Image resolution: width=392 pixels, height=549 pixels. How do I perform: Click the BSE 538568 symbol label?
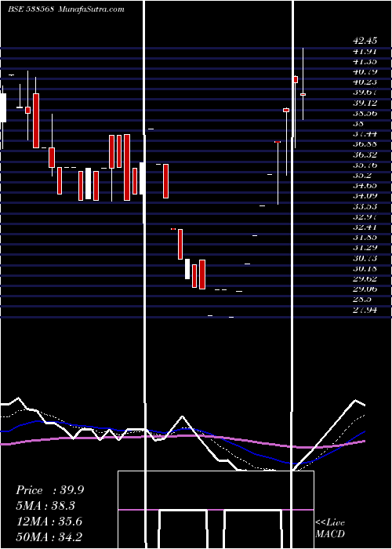point(31,9)
